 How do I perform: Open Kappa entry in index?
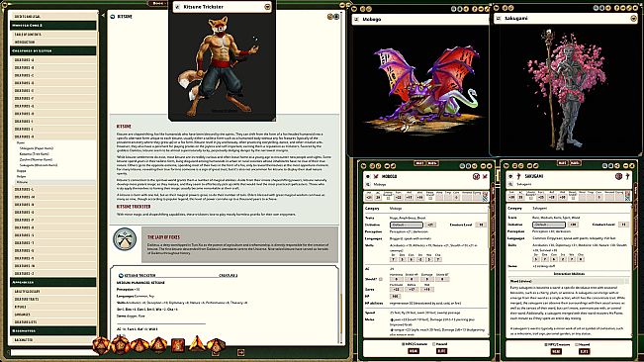coord(22,171)
